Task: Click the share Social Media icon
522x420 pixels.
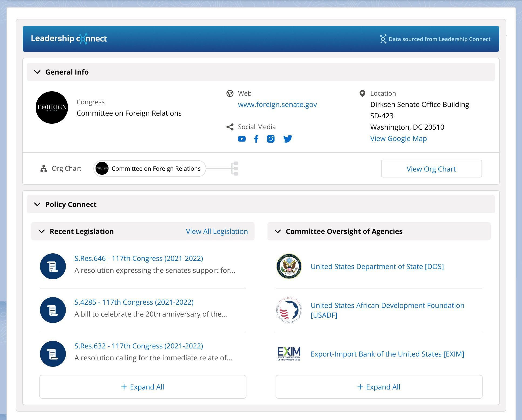Action: tap(230, 127)
